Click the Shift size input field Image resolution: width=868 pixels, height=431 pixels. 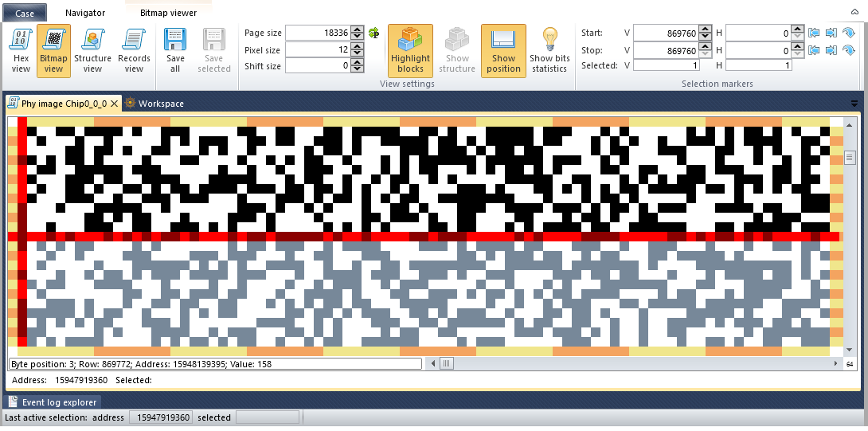319,66
